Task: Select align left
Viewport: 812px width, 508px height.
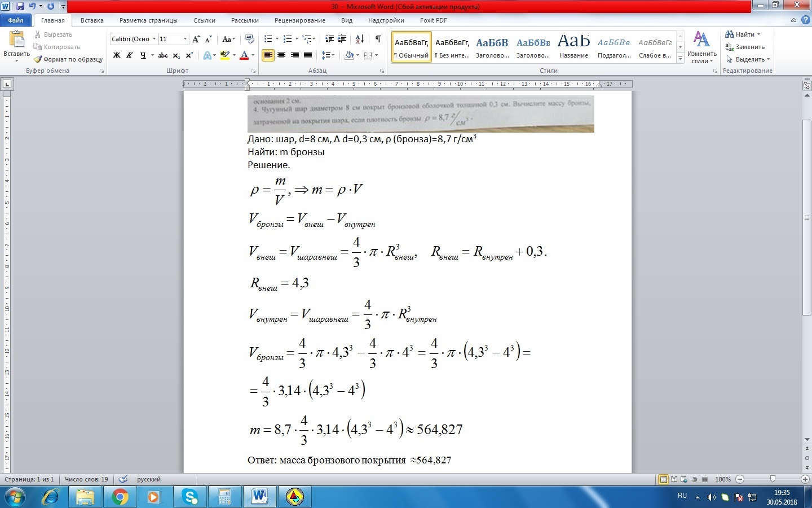Action: coord(268,55)
